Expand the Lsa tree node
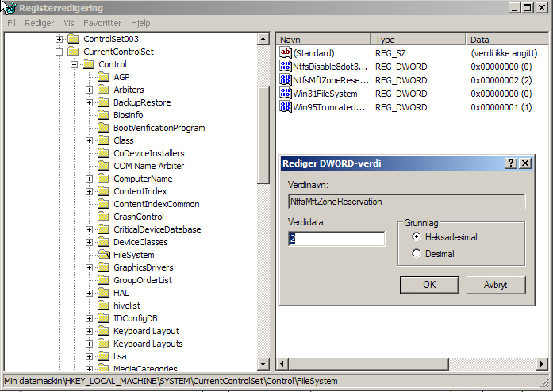The width and height of the screenshot is (553, 392). coord(89,356)
